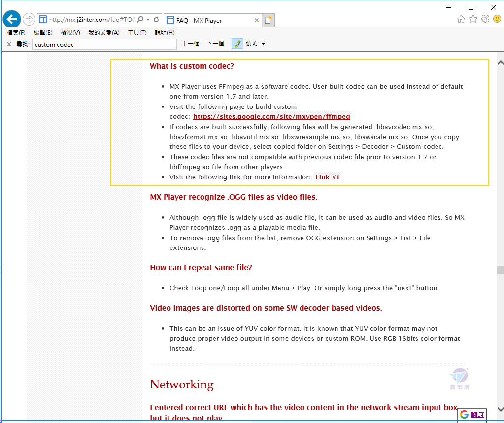Open the browser tools gear menu
This screenshot has height=423, width=504.
[x=485, y=19]
